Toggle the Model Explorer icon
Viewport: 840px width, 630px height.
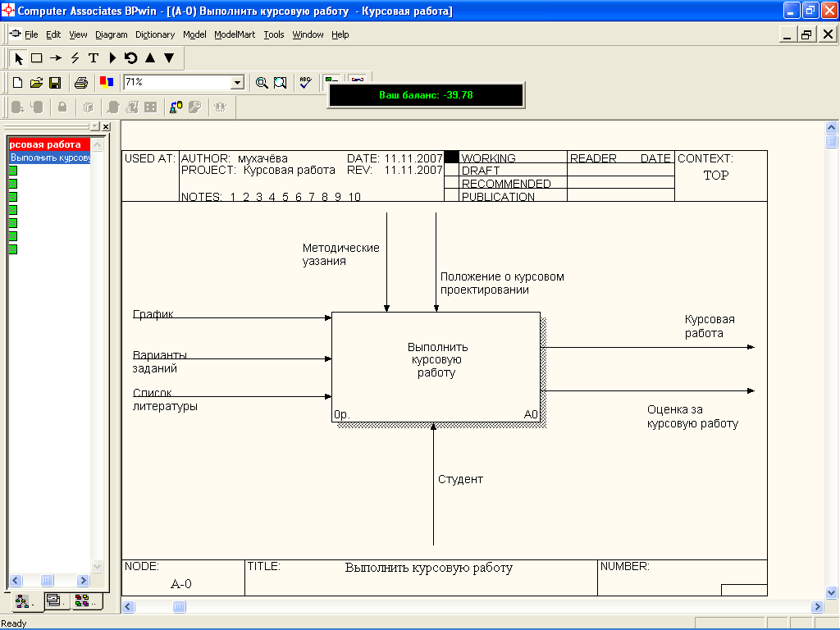point(332,79)
